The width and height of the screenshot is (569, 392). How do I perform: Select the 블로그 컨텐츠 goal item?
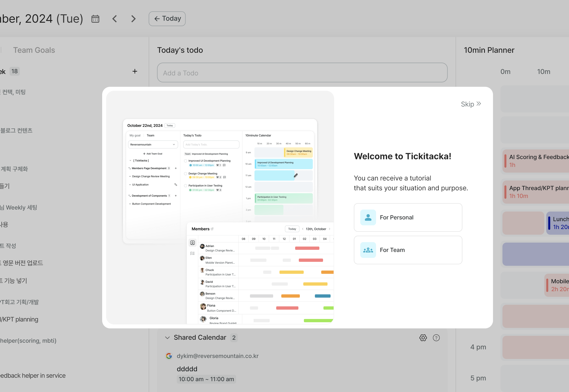[x=16, y=130]
